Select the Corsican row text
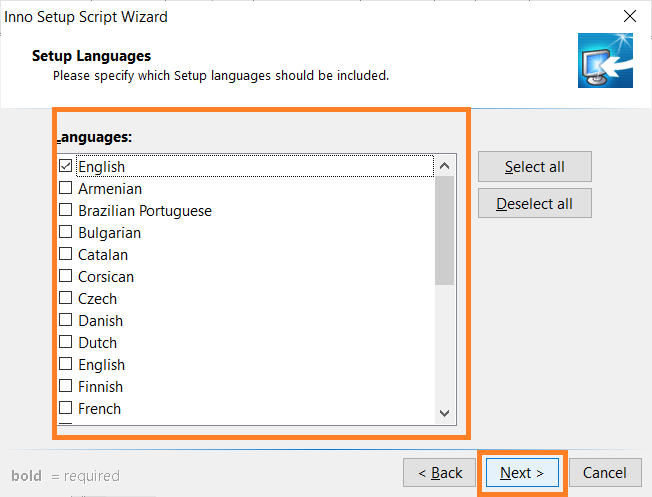 [x=106, y=277]
